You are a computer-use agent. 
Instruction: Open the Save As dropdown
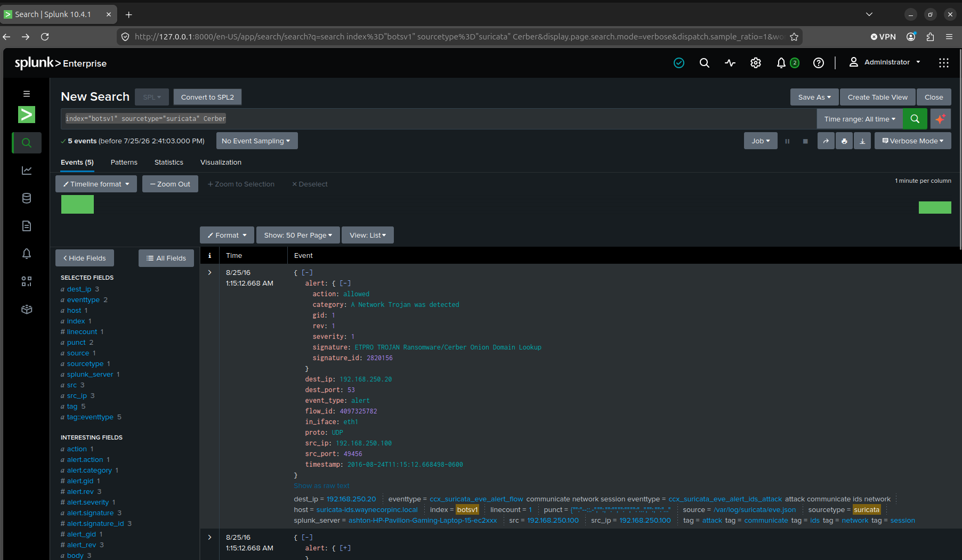pos(814,97)
